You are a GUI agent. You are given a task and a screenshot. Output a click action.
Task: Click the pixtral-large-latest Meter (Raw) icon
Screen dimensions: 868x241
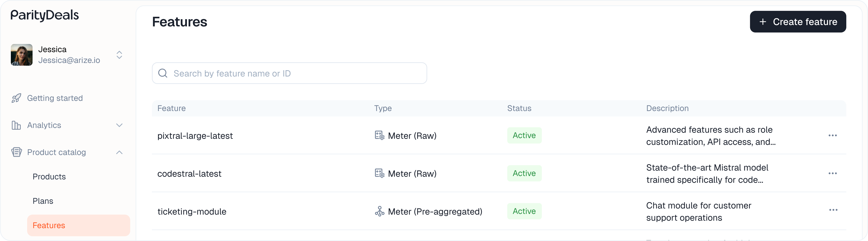coord(380,136)
